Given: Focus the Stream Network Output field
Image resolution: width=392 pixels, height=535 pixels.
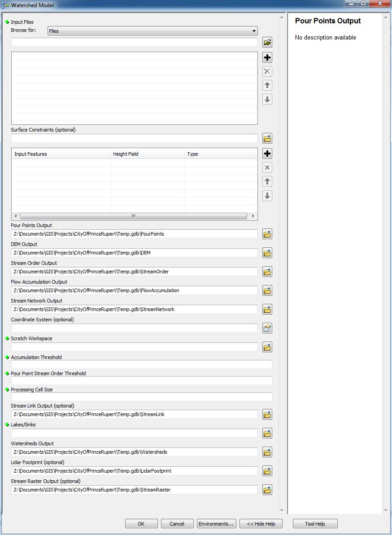Looking at the screenshot, I should 134,309.
